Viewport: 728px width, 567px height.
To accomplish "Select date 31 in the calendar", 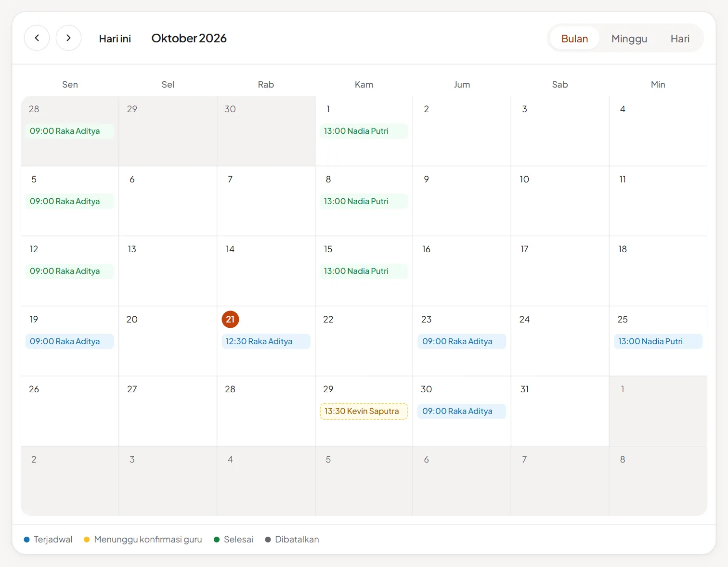I will 524,389.
